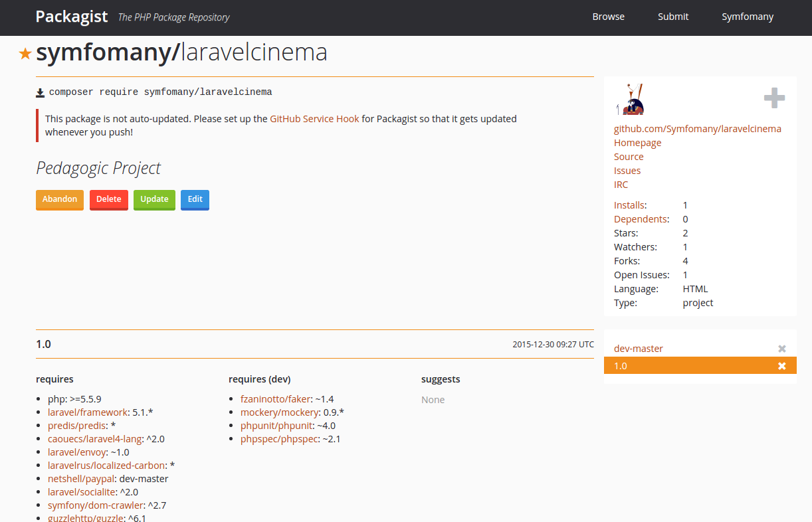Open the Symfomany account menu

click(748, 17)
